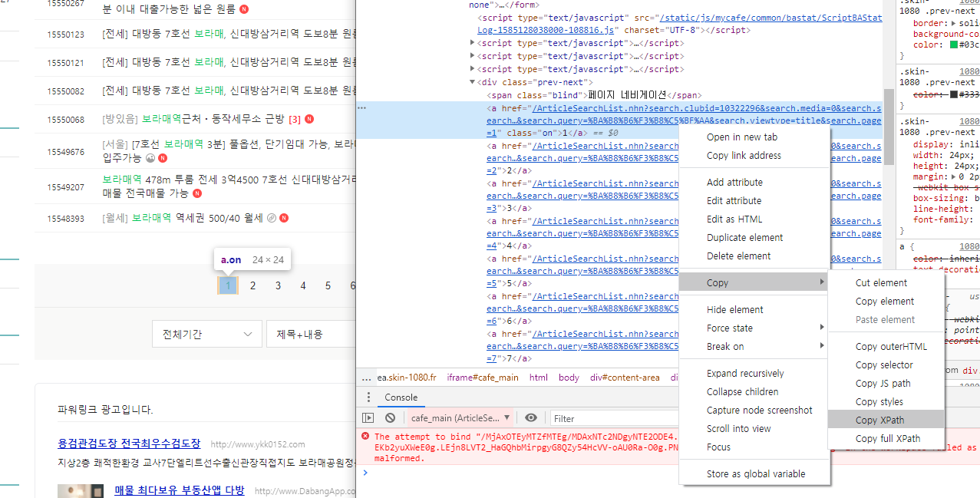Choose Copy link address
Screen dimensions: 980x498
point(754,155)
